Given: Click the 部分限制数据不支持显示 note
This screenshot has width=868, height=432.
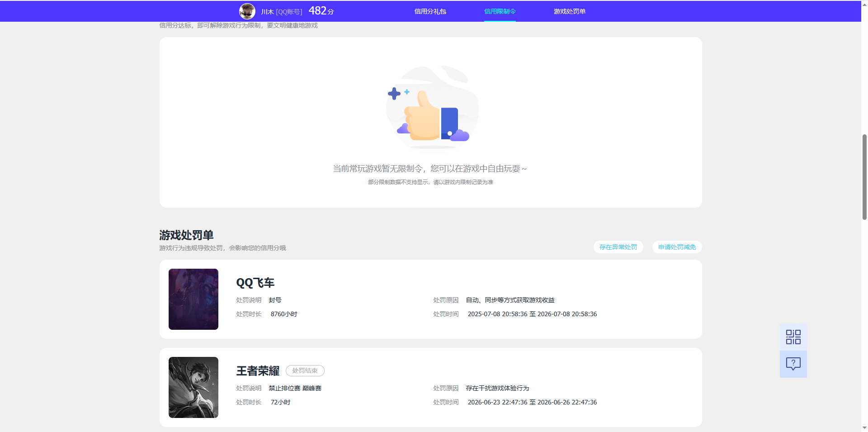Looking at the screenshot, I should (430, 182).
